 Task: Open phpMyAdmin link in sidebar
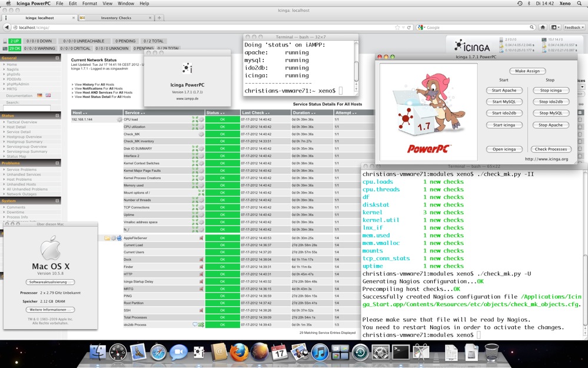18,84
